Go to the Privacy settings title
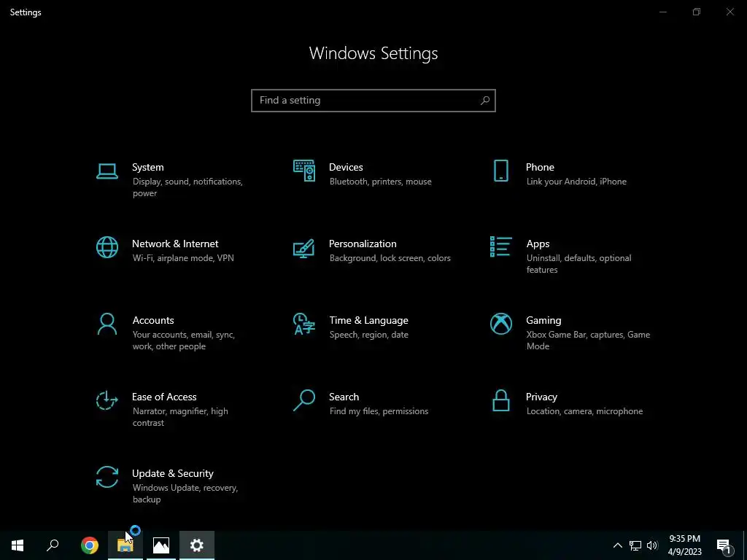 [x=541, y=397]
